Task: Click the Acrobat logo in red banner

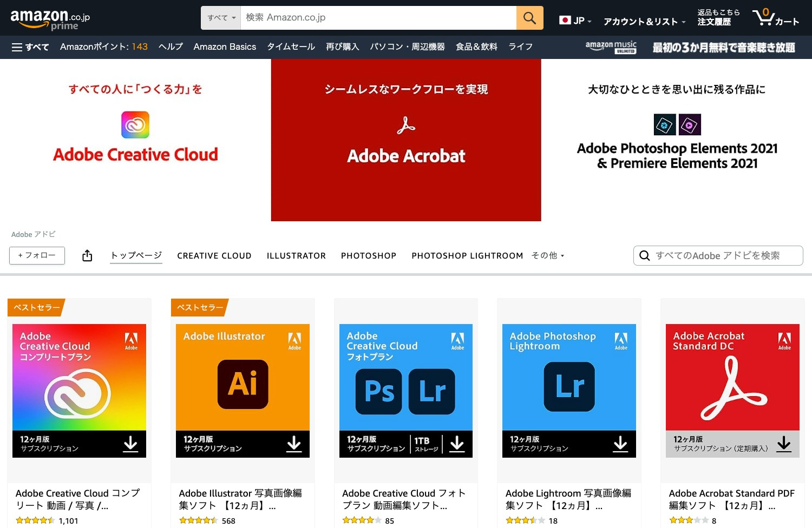Action: point(406,125)
